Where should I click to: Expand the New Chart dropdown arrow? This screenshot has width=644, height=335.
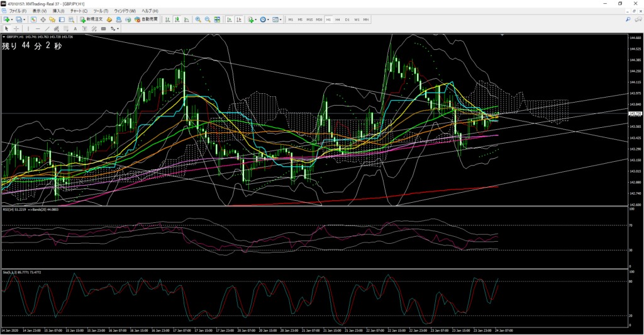[12, 20]
